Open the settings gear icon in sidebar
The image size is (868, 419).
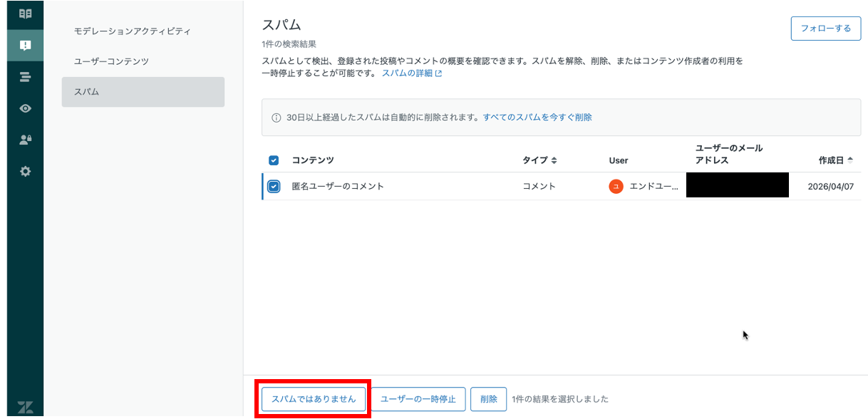tap(25, 172)
